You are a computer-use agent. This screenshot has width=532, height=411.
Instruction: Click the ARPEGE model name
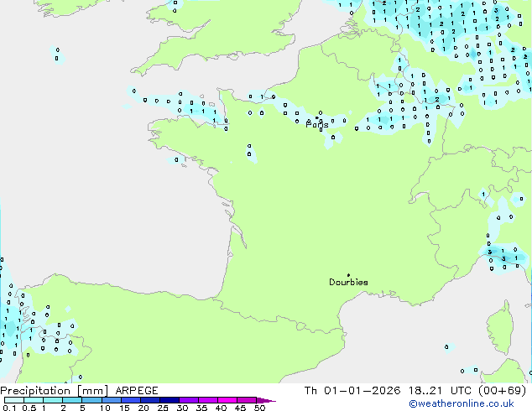137,391
